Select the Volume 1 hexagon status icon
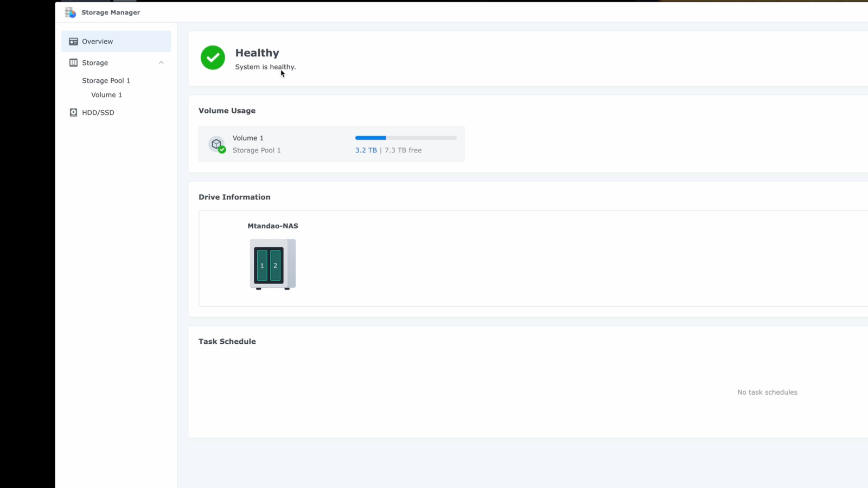 [217, 144]
